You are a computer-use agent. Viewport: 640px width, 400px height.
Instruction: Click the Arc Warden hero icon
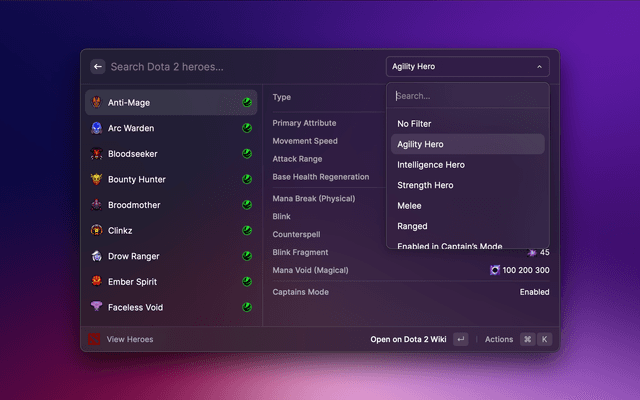point(96,128)
